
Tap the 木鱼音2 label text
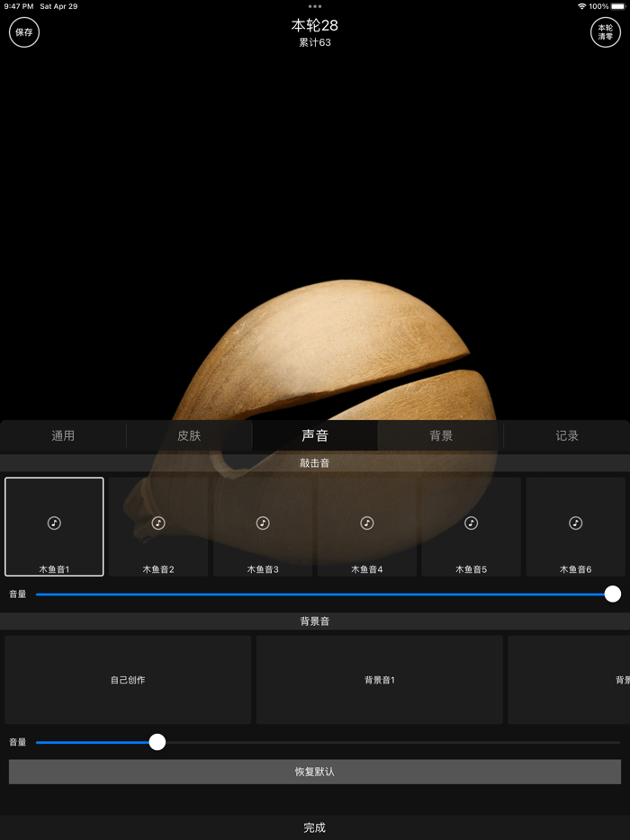[x=158, y=569]
